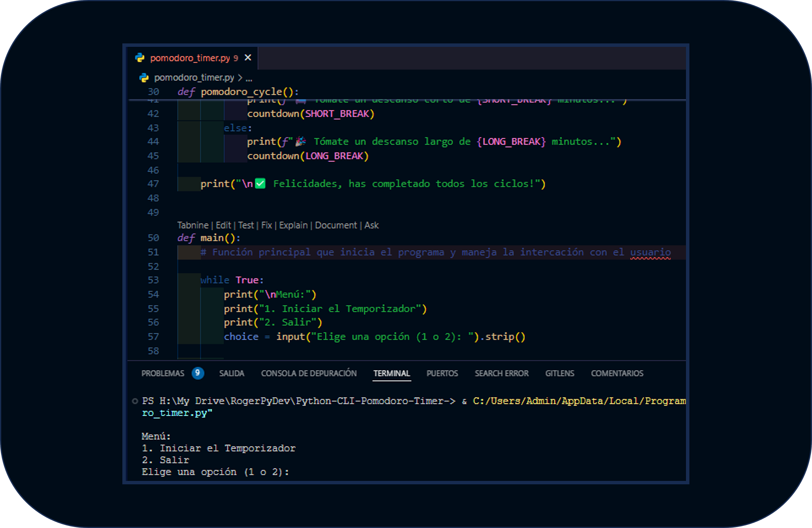Click on 'def main():' in the editor
The height and width of the screenshot is (528, 812).
click(209, 238)
